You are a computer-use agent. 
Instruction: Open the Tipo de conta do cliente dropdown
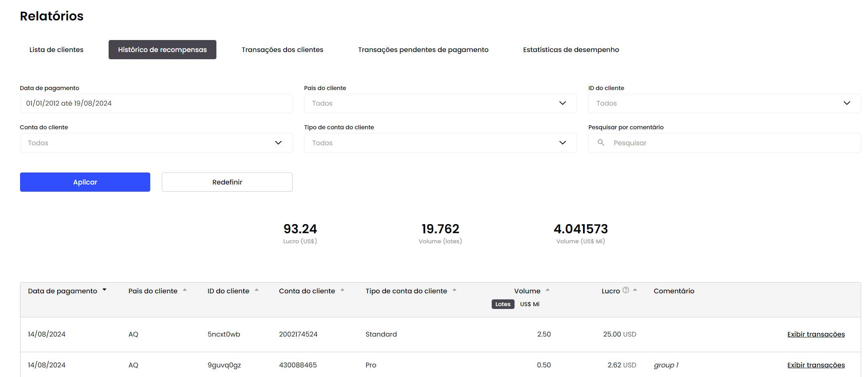click(440, 143)
